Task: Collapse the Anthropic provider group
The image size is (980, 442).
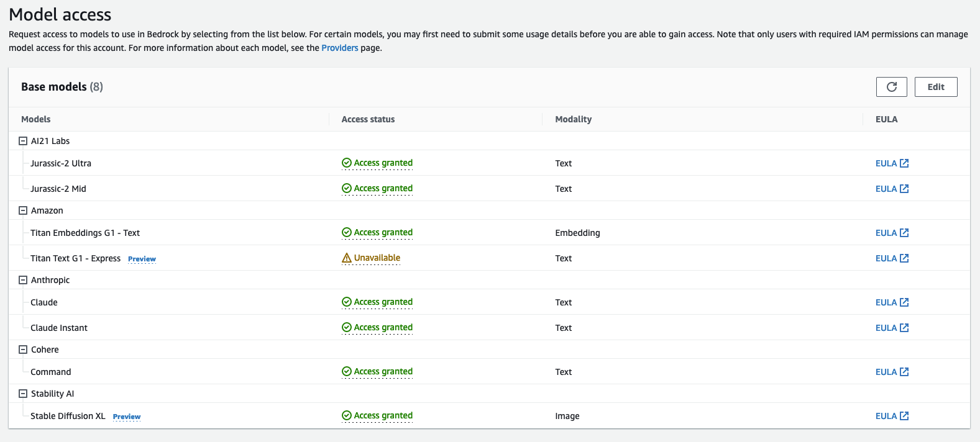Action: pyautogui.click(x=23, y=280)
